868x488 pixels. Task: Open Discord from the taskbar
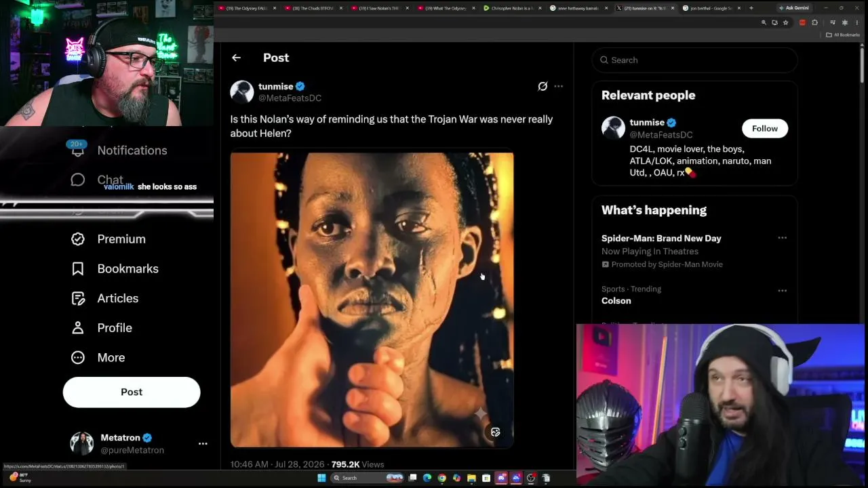501,478
